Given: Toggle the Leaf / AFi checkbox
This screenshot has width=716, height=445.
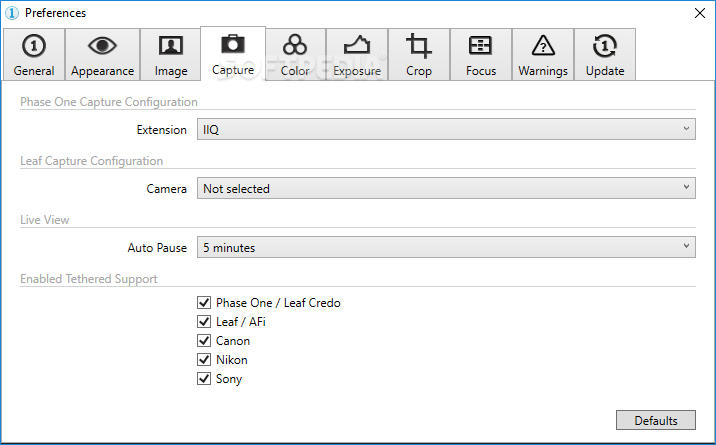Looking at the screenshot, I should pos(204,322).
